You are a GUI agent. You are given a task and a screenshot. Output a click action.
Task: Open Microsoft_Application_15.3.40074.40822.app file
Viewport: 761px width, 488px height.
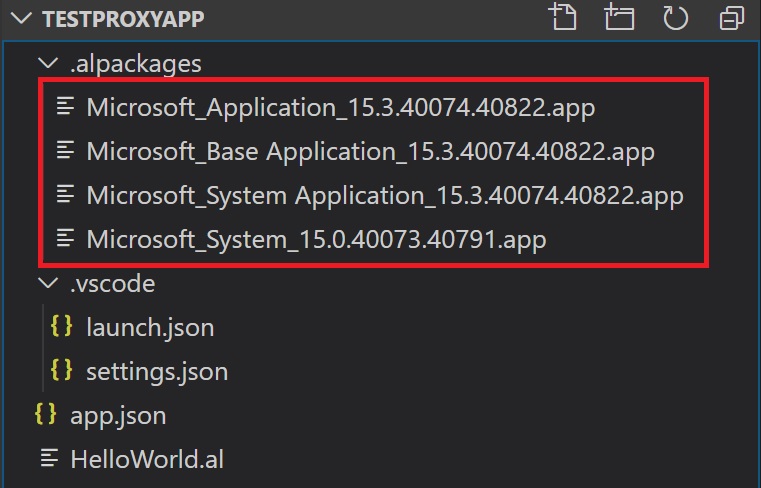(x=340, y=107)
